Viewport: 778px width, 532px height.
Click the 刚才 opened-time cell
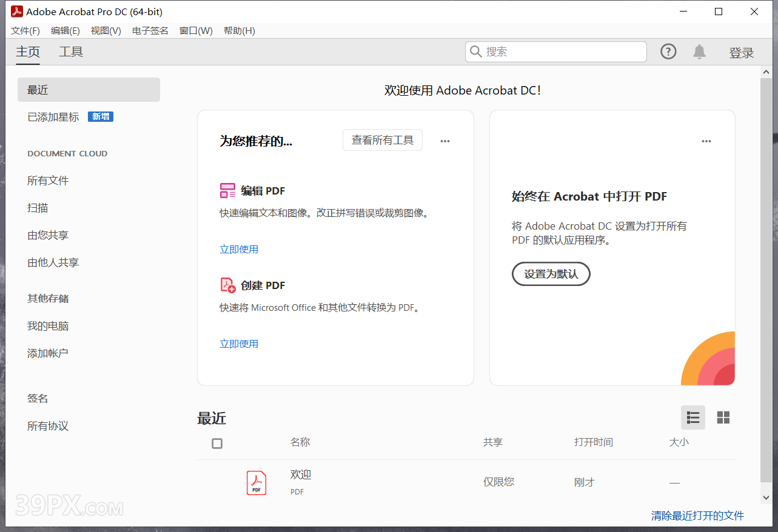coord(585,482)
